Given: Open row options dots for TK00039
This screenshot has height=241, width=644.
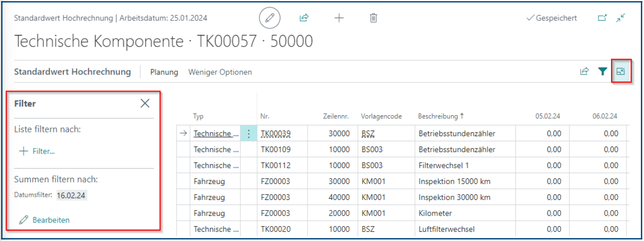Looking at the screenshot, I should coord(249,134).
